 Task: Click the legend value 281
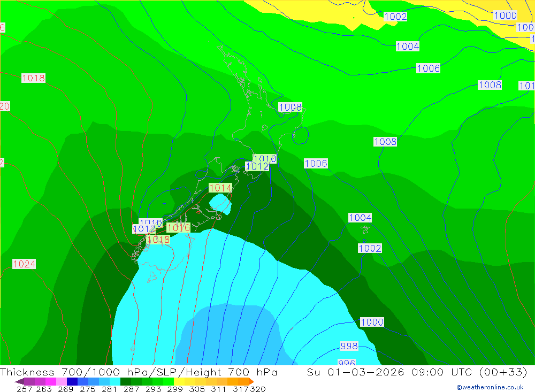click(x=109, y=389)
